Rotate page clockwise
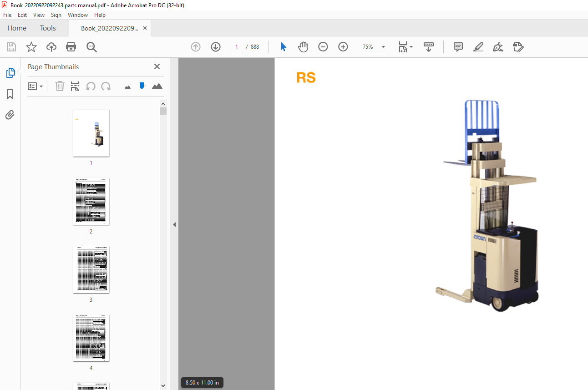The width and height of the screenshot is (588, 390). pyautogui.click(x=106, y=86)
